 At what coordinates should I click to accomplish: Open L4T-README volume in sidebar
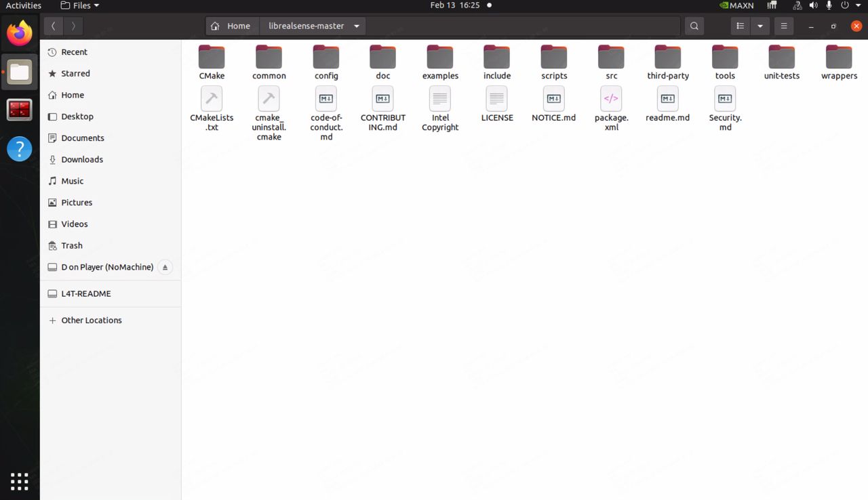(x=111, y=294)
